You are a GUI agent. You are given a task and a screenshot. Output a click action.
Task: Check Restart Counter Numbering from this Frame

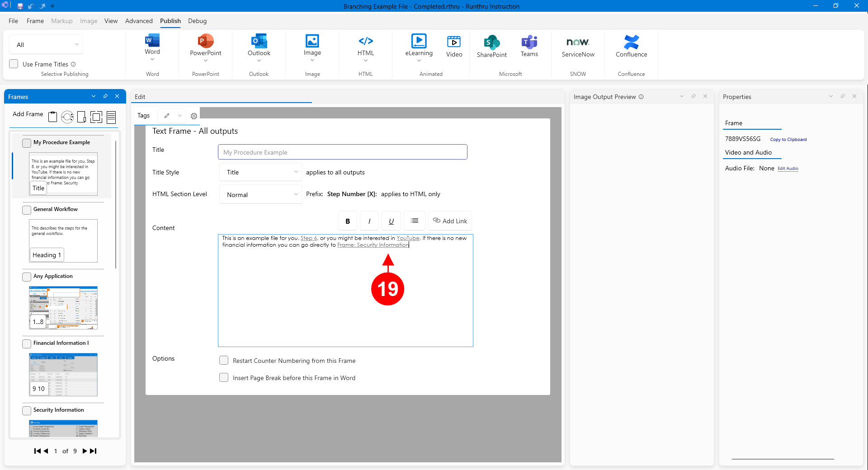224,361
